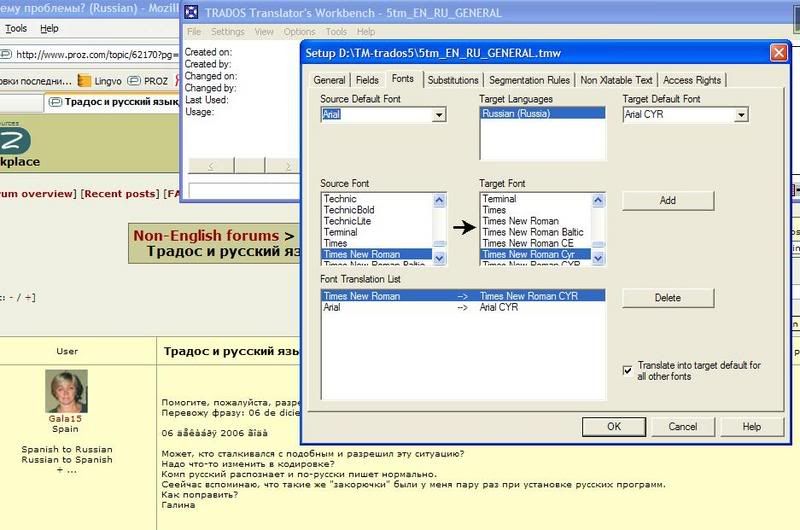Click the Delete button
Viewport: 800px width, 530px height.
coord(667,297)
